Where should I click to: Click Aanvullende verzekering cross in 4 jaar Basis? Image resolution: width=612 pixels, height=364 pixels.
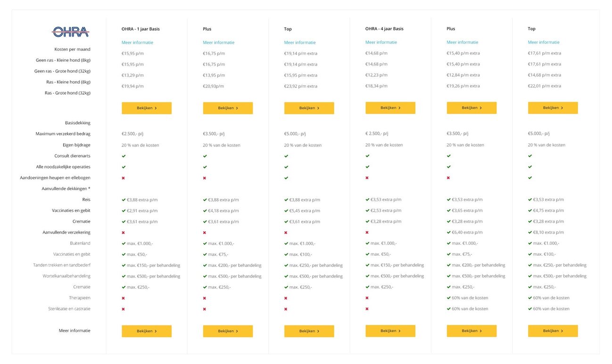(367, 232)
